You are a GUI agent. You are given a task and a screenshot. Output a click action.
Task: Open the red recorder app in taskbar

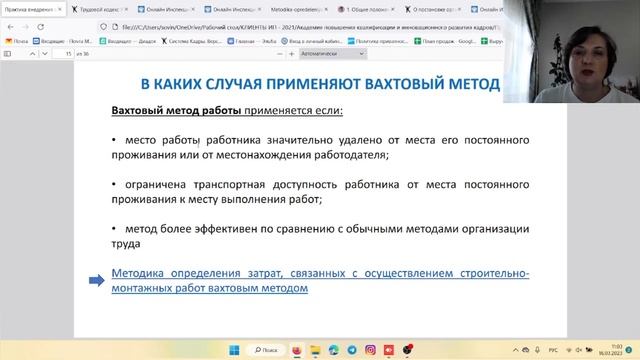(389, 350)
